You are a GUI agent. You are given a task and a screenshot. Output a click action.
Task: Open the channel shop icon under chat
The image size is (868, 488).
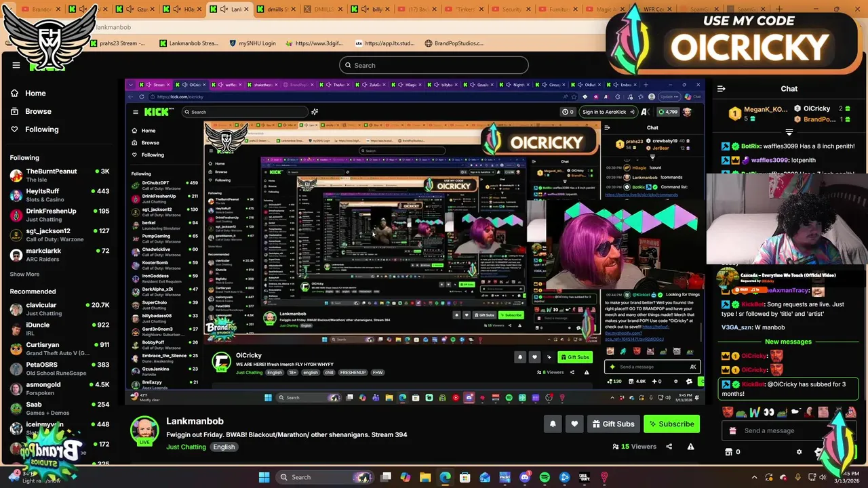click(x=729, y=452)
